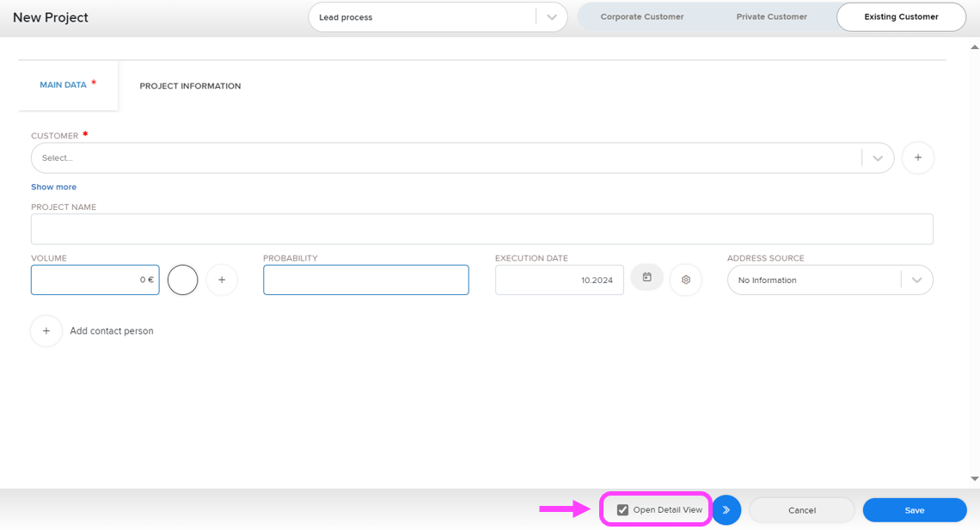This screenshot has width=980, height=530.
Task: Switch to the Corporate Customer tab
Action: click(642, 17)
